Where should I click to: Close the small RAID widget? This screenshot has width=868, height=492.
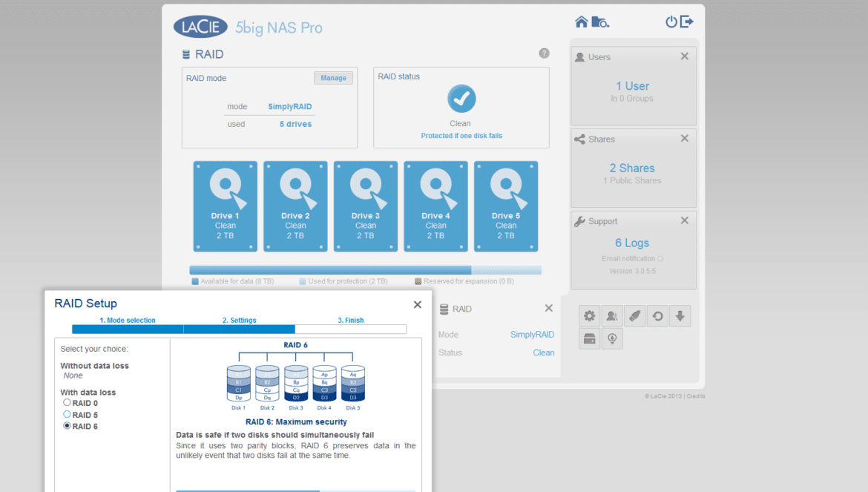pyautogui.click(x=548, y=308)
